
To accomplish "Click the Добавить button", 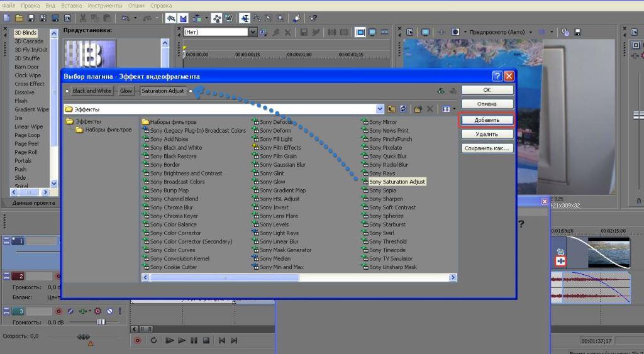I will click(x=487, y=119).
